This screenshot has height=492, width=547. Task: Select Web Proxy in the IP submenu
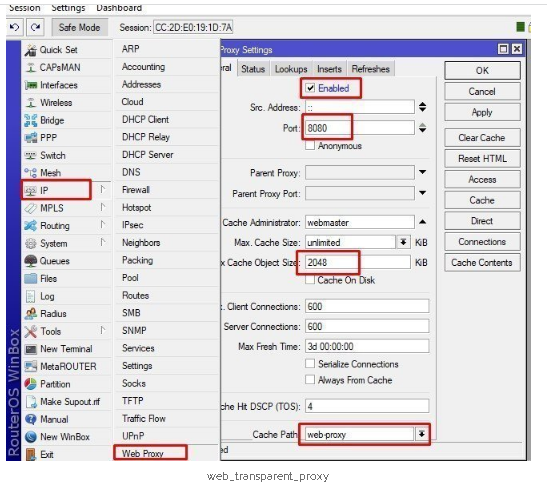[x=143, y=453]
